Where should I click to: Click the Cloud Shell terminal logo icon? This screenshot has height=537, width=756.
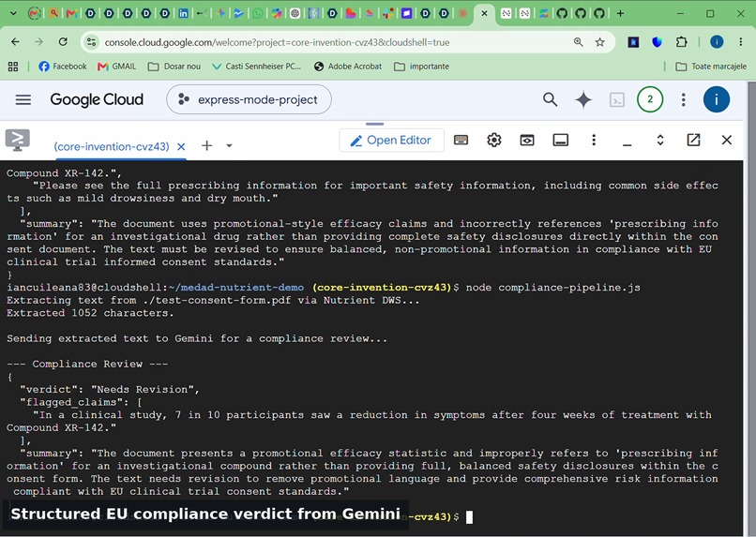pos(18,141)
